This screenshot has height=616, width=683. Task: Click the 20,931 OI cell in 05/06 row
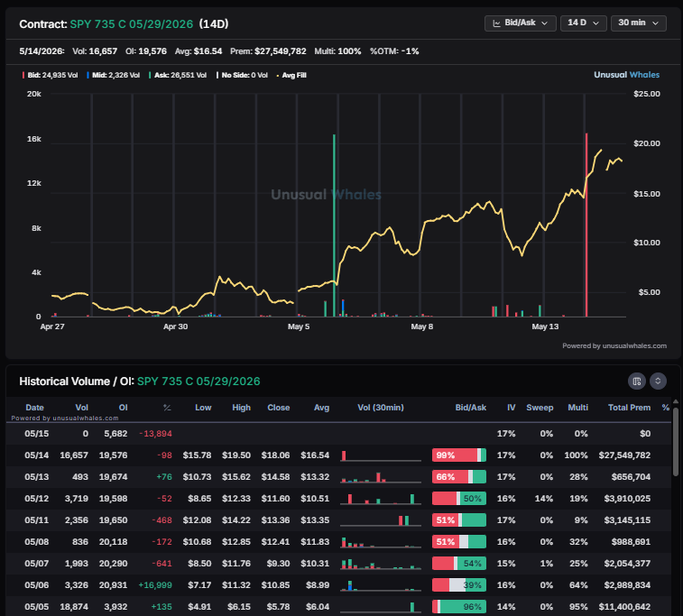point(114,584)
